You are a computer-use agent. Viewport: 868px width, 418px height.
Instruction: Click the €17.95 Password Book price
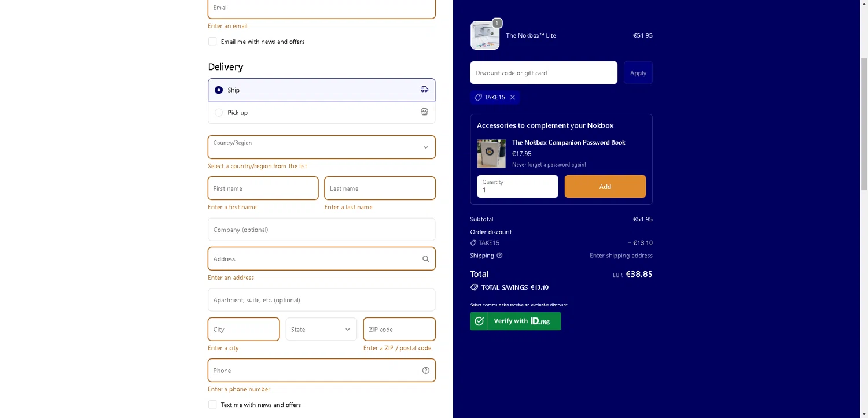click(x=521, y=154)
